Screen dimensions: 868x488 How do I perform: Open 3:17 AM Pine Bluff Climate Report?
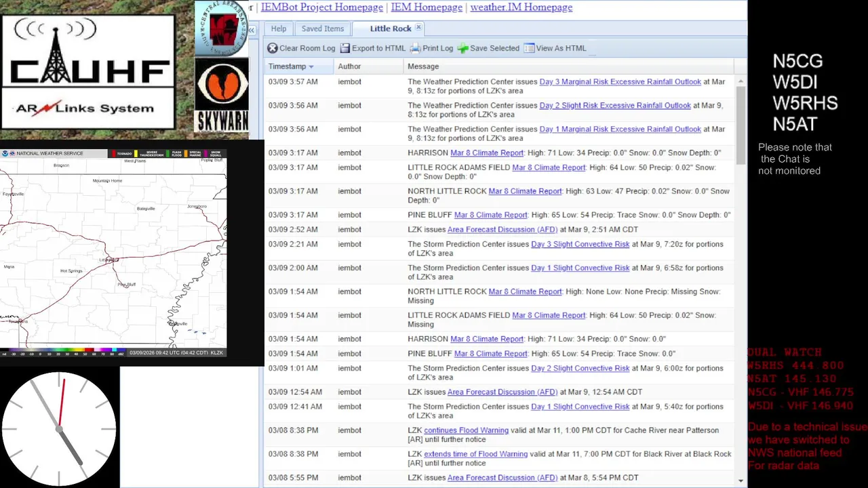[x=490, y=215]
